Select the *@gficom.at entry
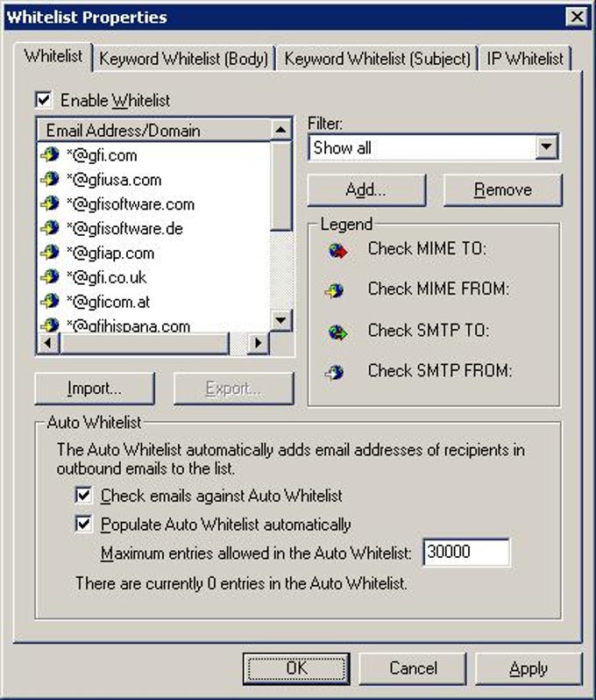Image resolution: width=596 pixels, height=700 pixels. (108, 302)
